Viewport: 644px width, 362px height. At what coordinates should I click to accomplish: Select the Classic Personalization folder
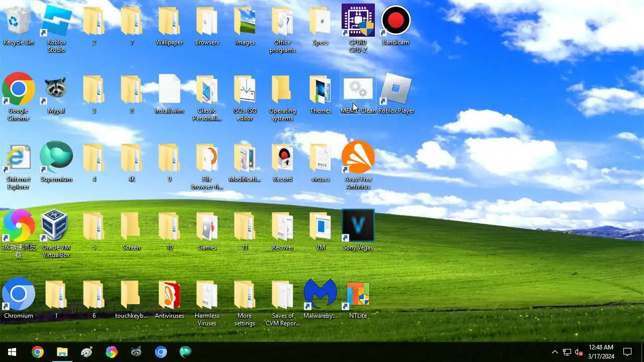207,97
